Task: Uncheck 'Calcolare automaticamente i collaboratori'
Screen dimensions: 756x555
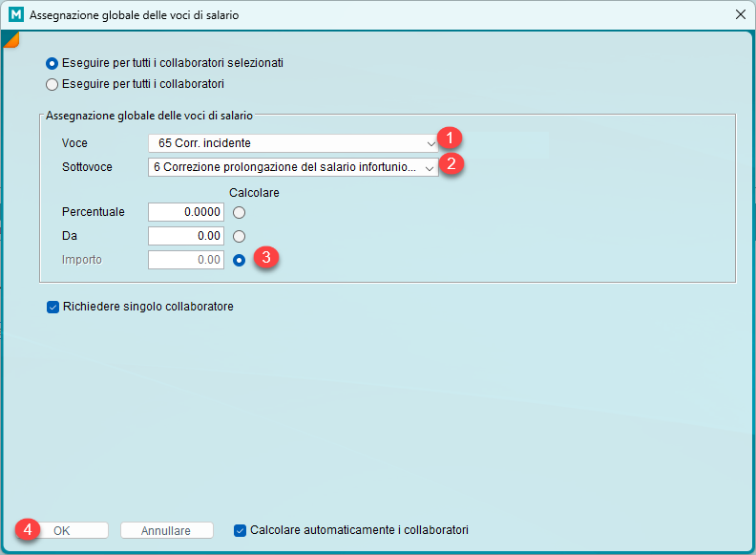Action: pos(240,530)
